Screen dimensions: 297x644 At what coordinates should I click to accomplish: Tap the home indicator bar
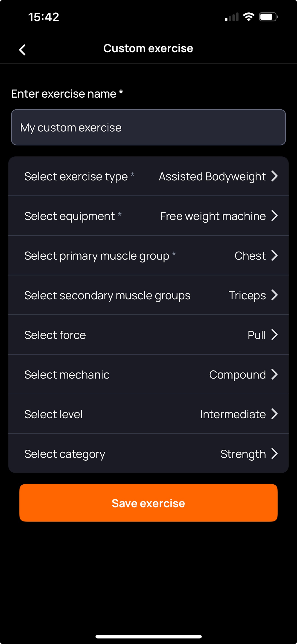(x=148, y=636)
